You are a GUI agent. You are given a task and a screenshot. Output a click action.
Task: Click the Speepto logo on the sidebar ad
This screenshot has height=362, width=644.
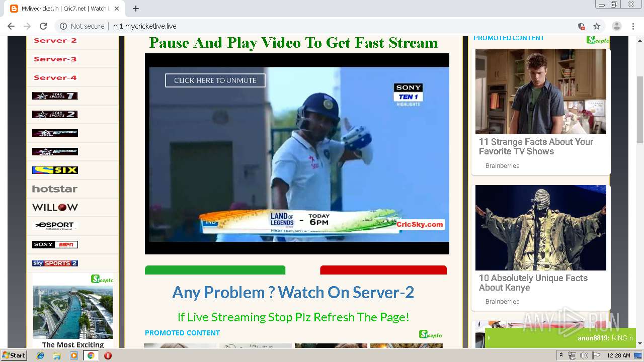102,279
